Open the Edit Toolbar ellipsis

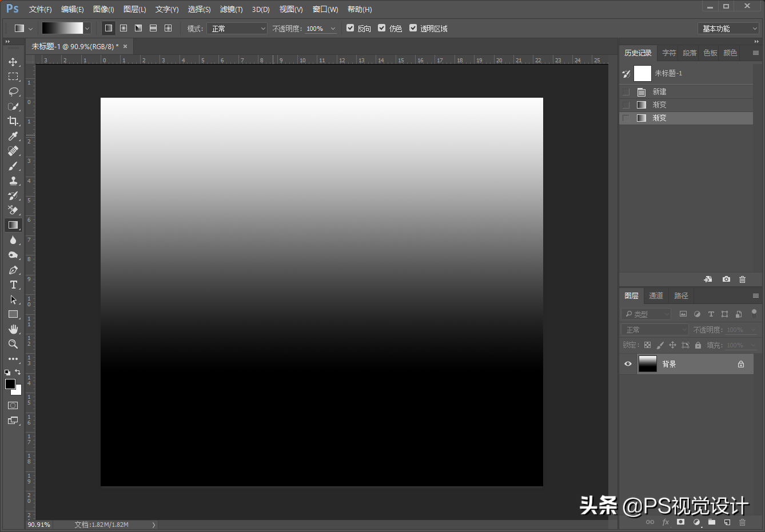click(x=13, y=359)
